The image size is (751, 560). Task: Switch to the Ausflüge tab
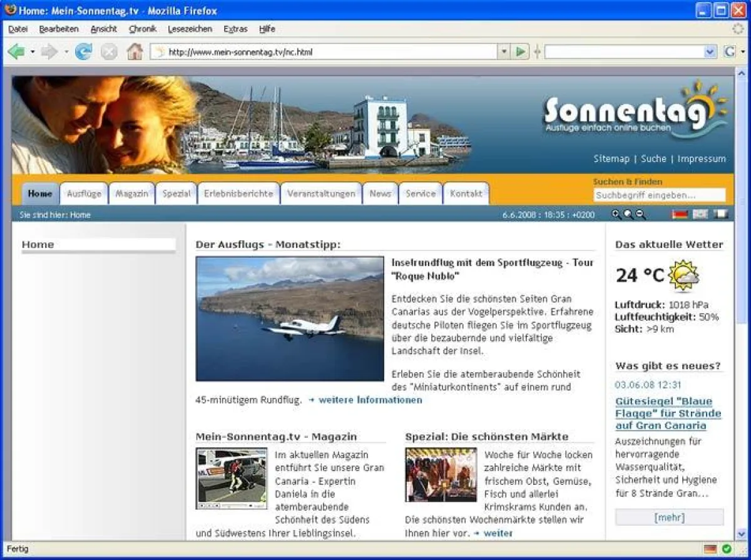click(84, 194)
